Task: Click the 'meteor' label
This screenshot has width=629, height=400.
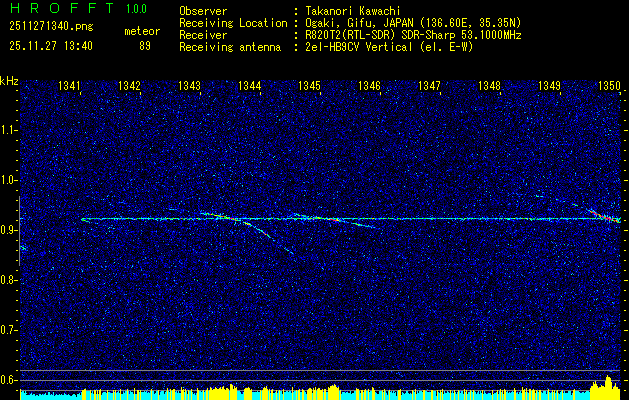Action: 142,31
